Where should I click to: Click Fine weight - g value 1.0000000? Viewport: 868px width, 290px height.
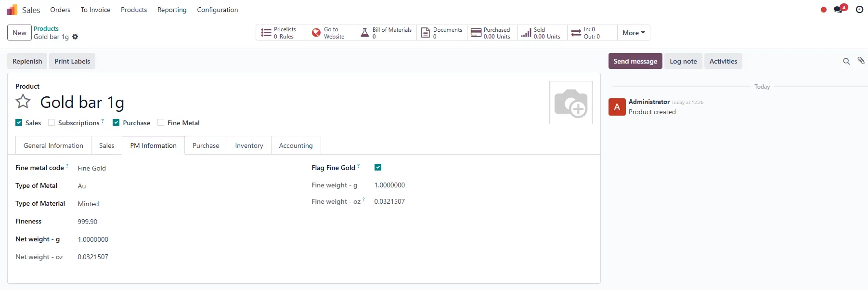coord(389,185)
